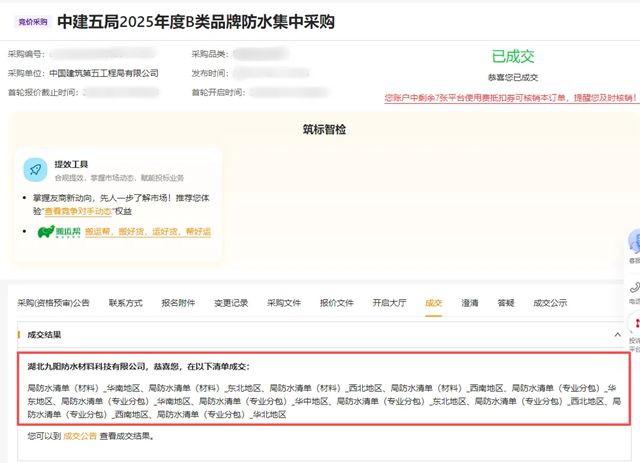Screen dimensions: 640x463
Task: Switch to the 报价文件 tab
Action: (336, 302)
